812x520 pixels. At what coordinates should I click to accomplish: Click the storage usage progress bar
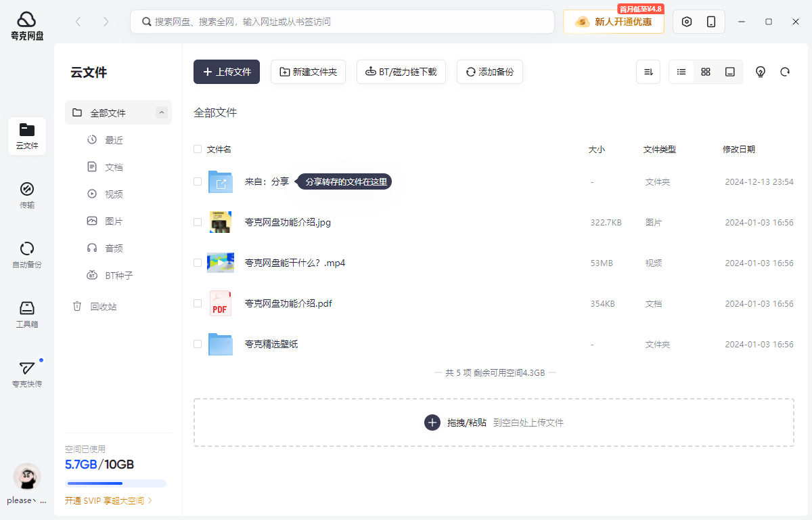tap(116, 483)
